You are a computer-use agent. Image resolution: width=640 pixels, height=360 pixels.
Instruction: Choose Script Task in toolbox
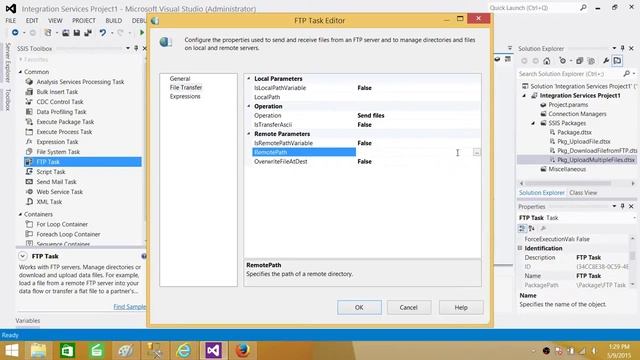[x=51, y=172]
